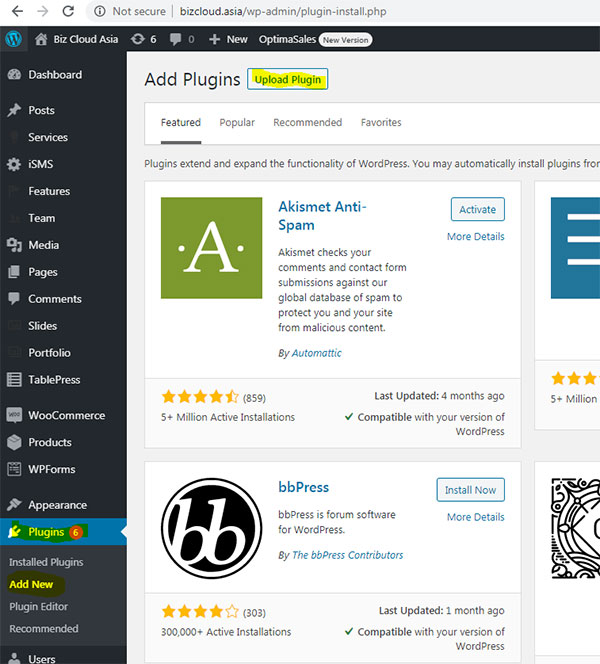Open Team in the sidebar

pos(41,218)
